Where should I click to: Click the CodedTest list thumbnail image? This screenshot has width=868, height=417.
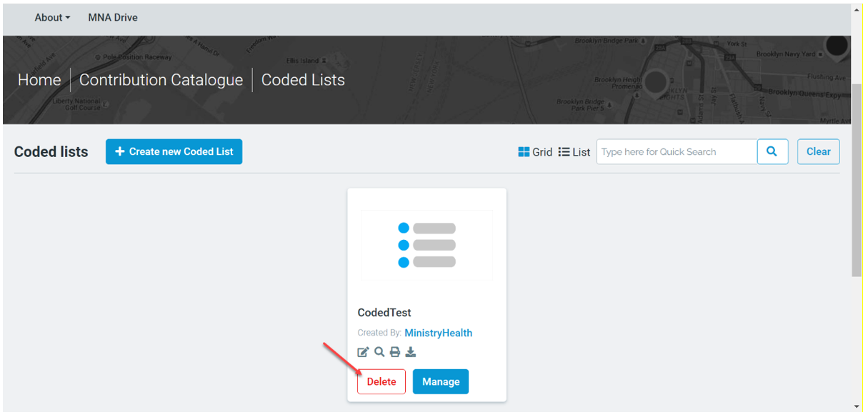pyautogui.click(x=426, y=245)
